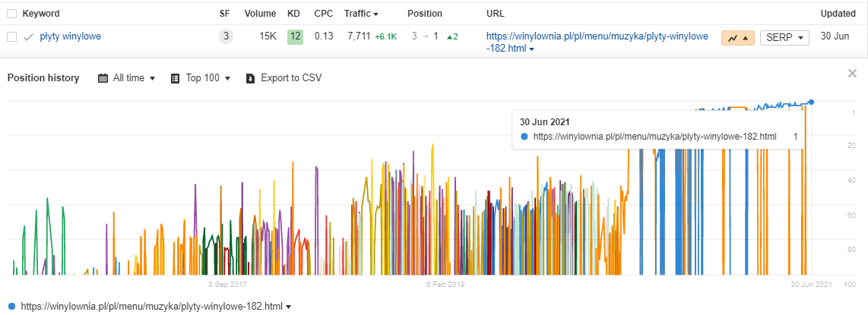
Task: Click the position history chart icon button
Action: point(738,38)
